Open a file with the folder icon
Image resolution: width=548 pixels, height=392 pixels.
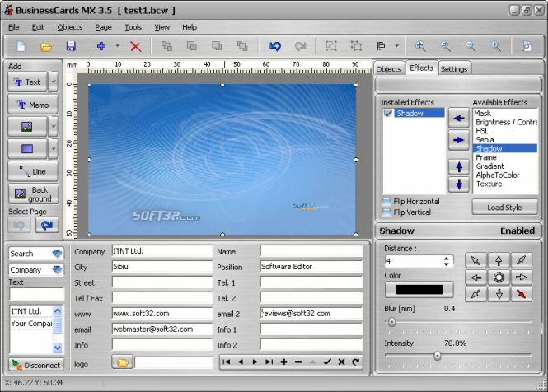click(x=46, y=47)
